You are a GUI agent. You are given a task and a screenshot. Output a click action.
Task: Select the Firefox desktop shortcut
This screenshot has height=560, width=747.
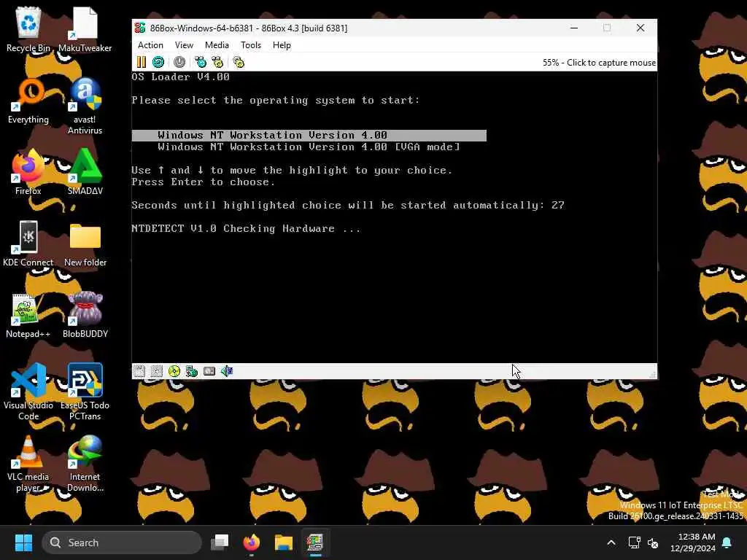tap(28, 172)
